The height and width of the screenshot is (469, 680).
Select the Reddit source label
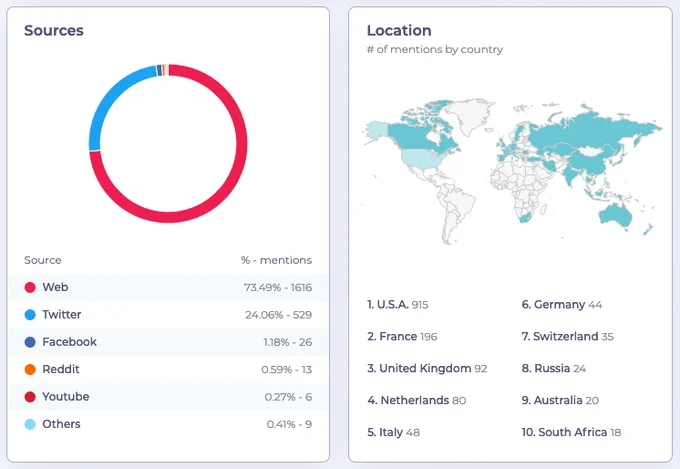[x=61, y=369]
